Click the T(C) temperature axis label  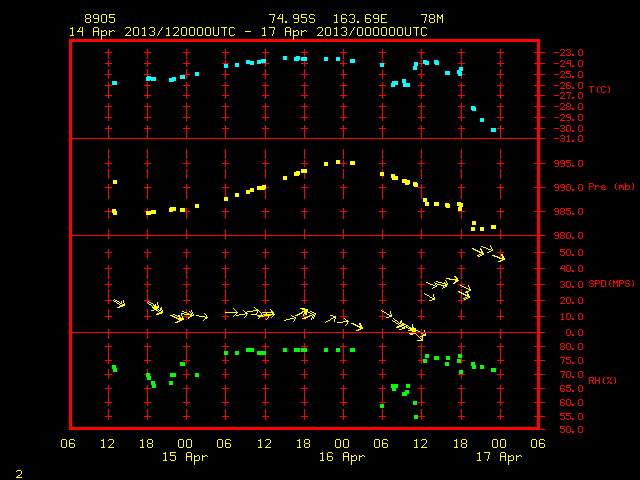coord(600,89)
